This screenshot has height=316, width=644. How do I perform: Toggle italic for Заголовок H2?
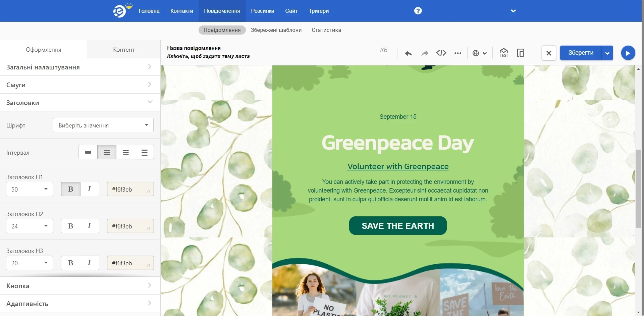click(90, 226)
